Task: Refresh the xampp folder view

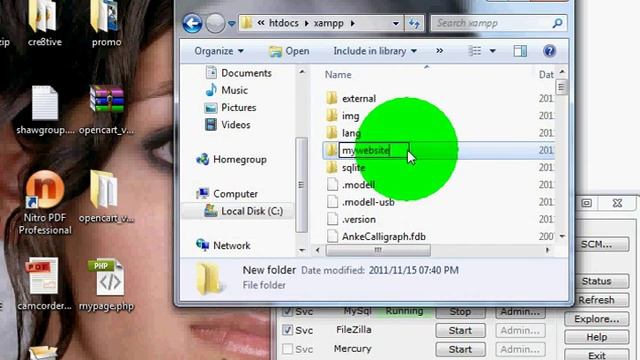Action: pos(414,23)
